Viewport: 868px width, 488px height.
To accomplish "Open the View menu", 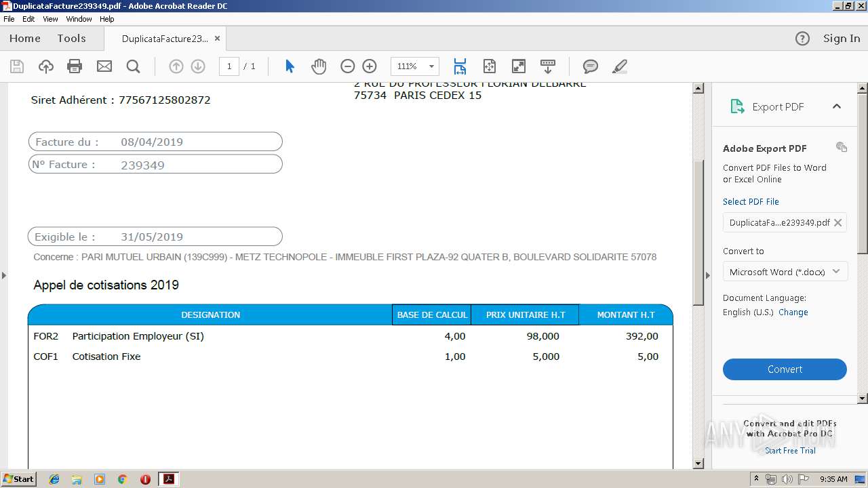I will [50, 19].
